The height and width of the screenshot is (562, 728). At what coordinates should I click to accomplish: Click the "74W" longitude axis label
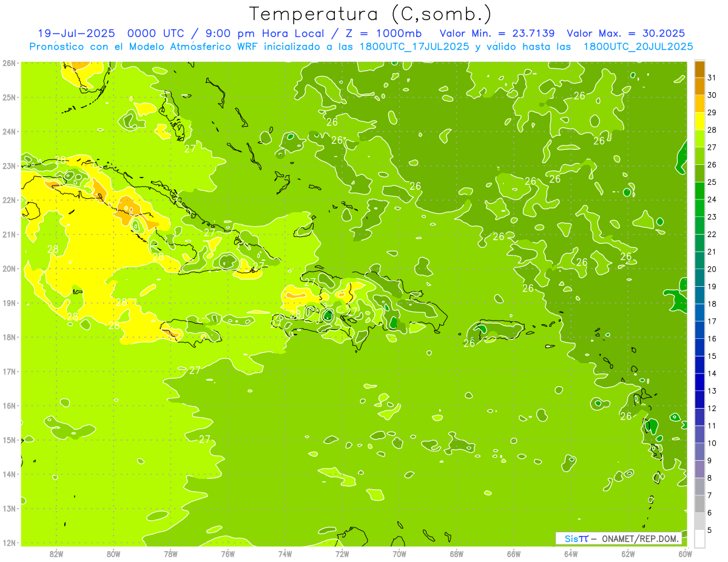tap(285, 554)
